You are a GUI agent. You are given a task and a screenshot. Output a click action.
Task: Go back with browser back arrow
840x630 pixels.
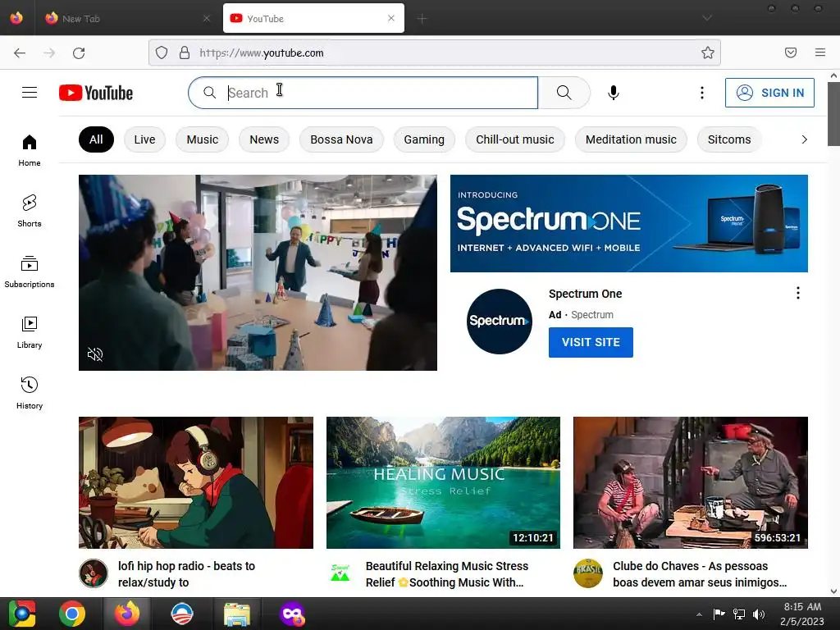[20, 52]
